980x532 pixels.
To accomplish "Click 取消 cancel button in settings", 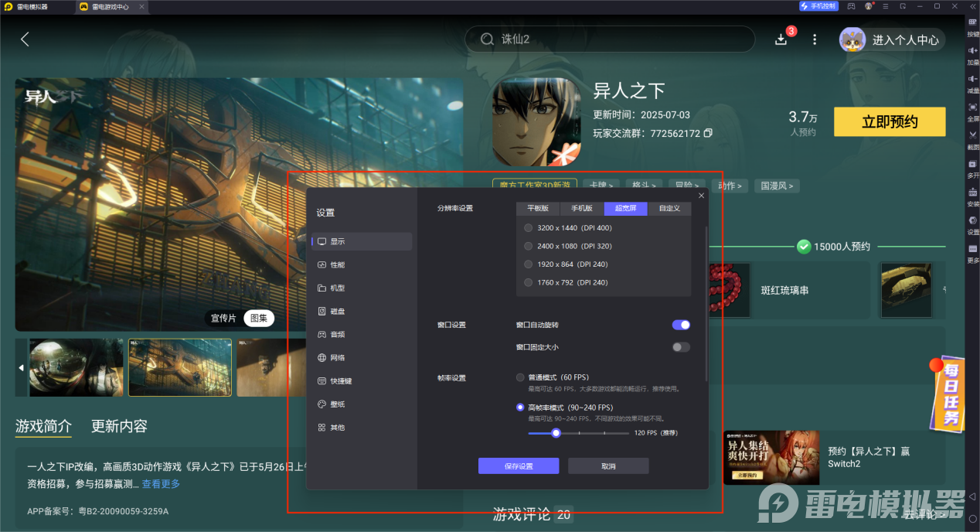I will coord(608,466).
